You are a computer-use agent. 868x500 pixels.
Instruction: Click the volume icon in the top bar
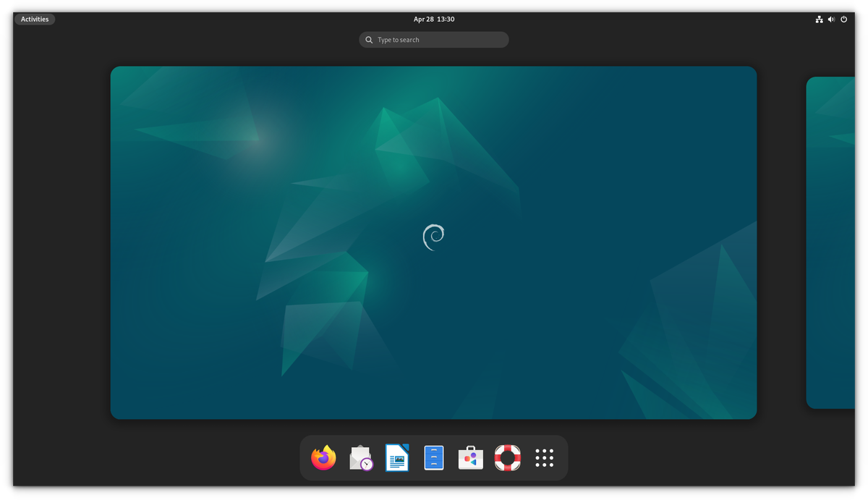(x=831, y=19)
